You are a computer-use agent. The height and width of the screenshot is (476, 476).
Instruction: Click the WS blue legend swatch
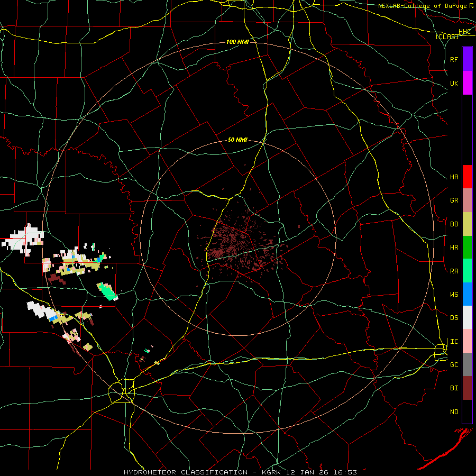[467, 294]
